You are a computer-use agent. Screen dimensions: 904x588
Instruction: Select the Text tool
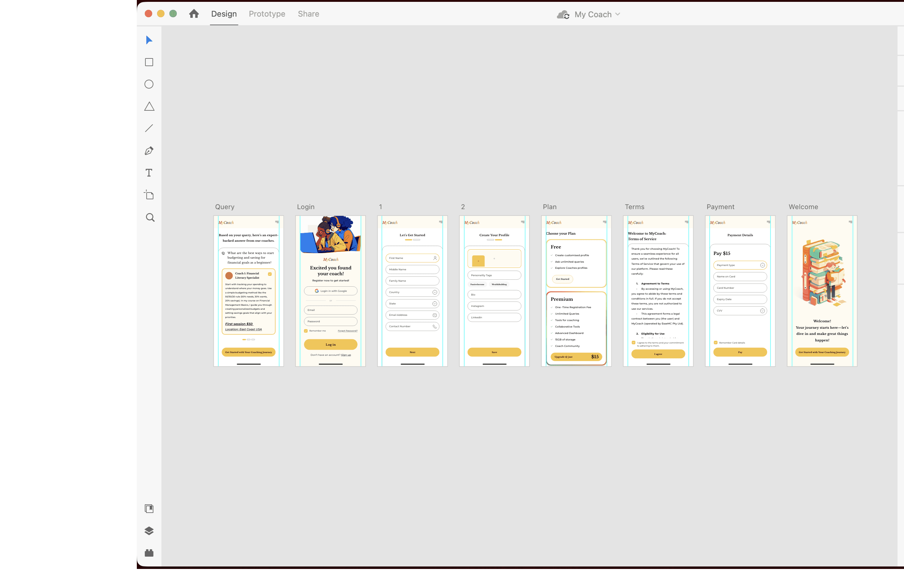pos(149,173)
